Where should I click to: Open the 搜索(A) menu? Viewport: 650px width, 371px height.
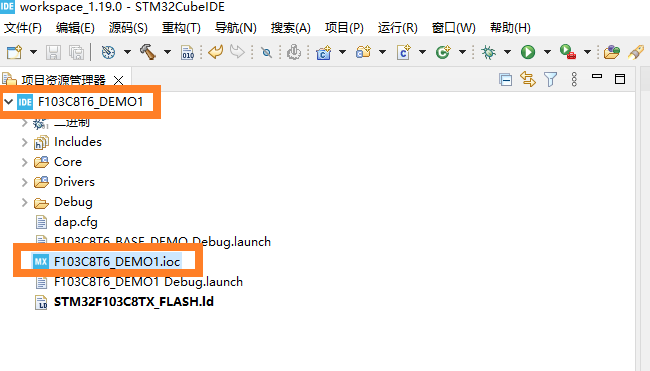291,28
